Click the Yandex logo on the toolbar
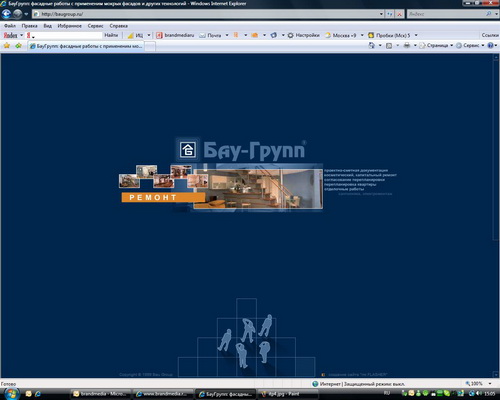The height and width of the screenshot is (400, 500). 10,35
